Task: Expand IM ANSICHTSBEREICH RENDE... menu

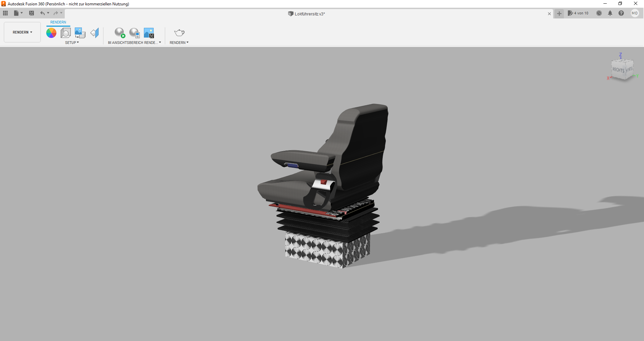Action: point(134,43)
